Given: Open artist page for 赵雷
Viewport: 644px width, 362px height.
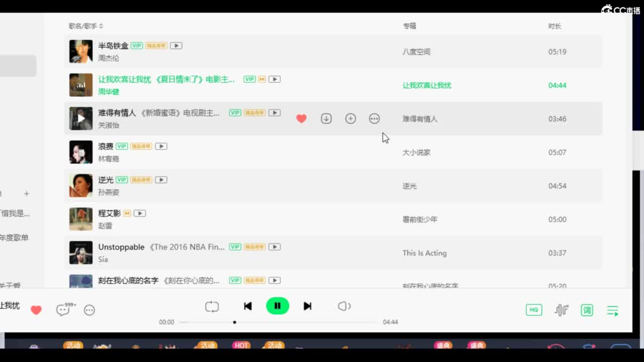Looking at the screenshot, I should [x=105, y=226].
